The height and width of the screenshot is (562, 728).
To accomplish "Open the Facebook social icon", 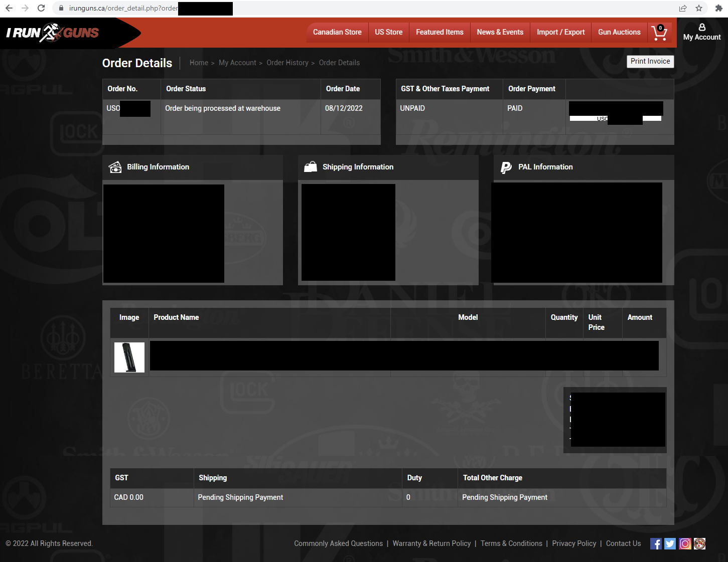I will pyautogui.click(x=656, y=544).
